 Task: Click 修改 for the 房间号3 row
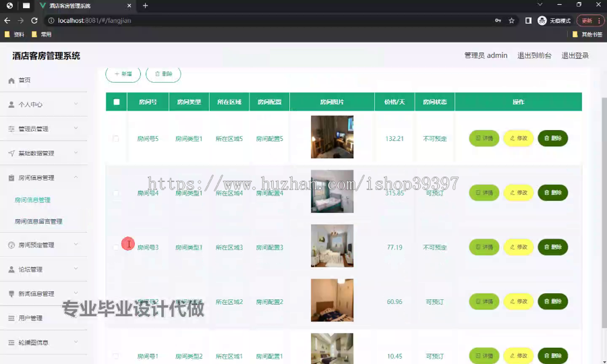pos(519,247)
